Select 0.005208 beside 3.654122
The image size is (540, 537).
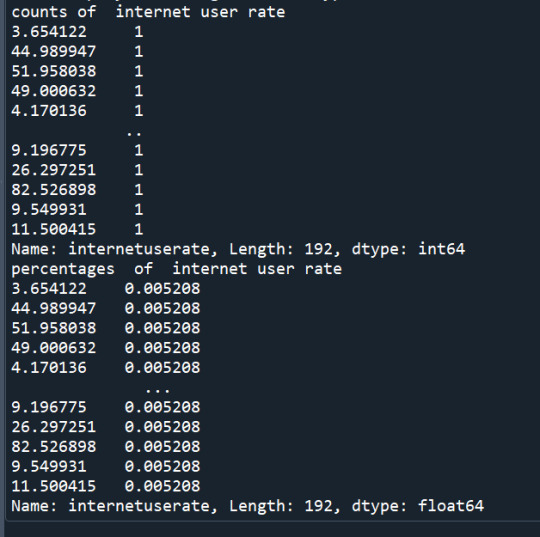(x=162, y=289)
